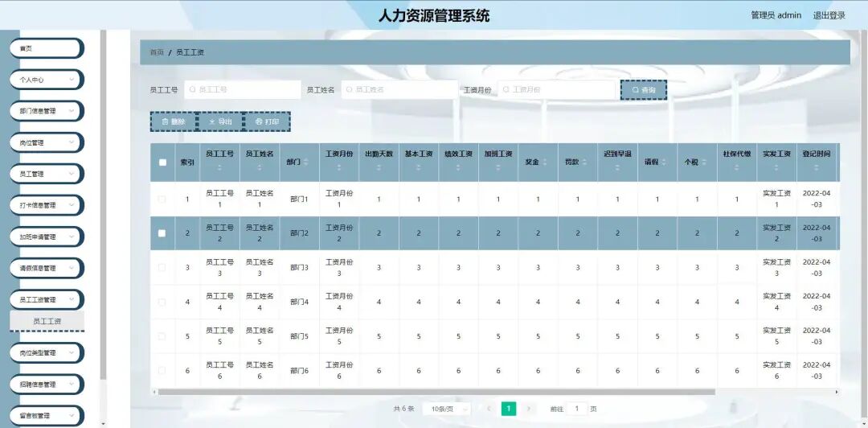
Task: Click the table horizontal scrollbar
Action: coord(436,392)
